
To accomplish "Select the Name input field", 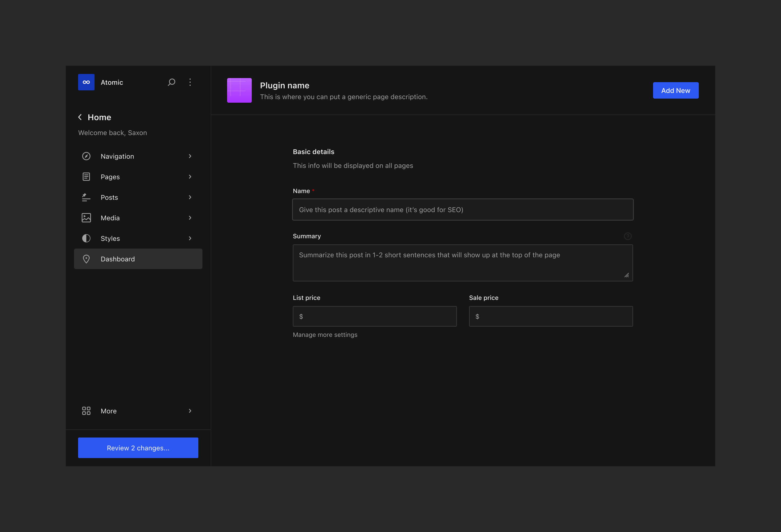I will (x=463, y=209).
